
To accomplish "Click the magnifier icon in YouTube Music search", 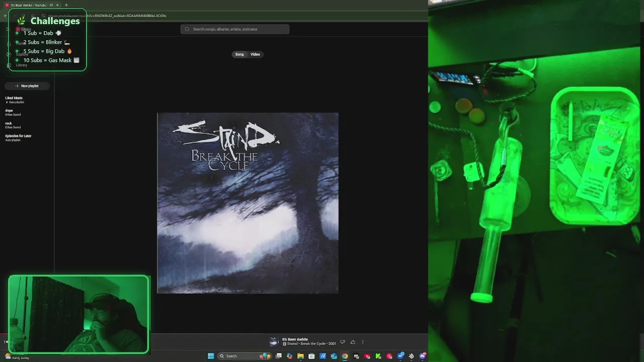I will click(x=187, y=29).
